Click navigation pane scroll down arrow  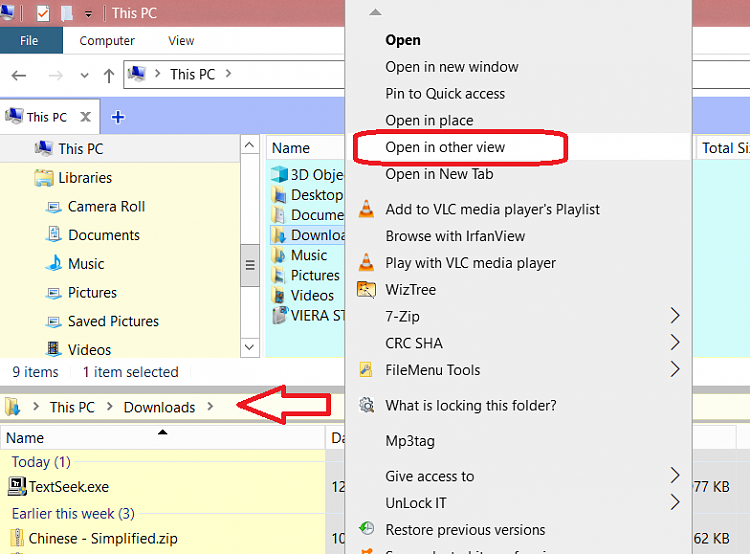[x=249, y=347]
